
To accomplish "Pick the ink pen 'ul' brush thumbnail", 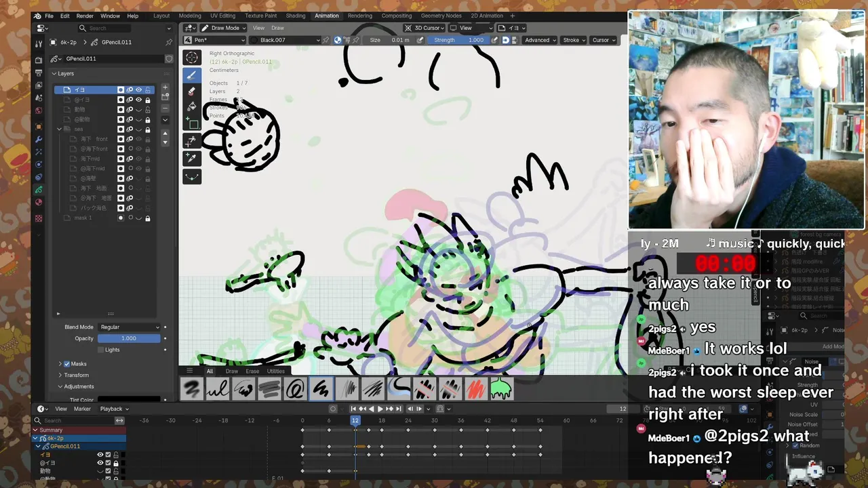I will click(218, 389).
